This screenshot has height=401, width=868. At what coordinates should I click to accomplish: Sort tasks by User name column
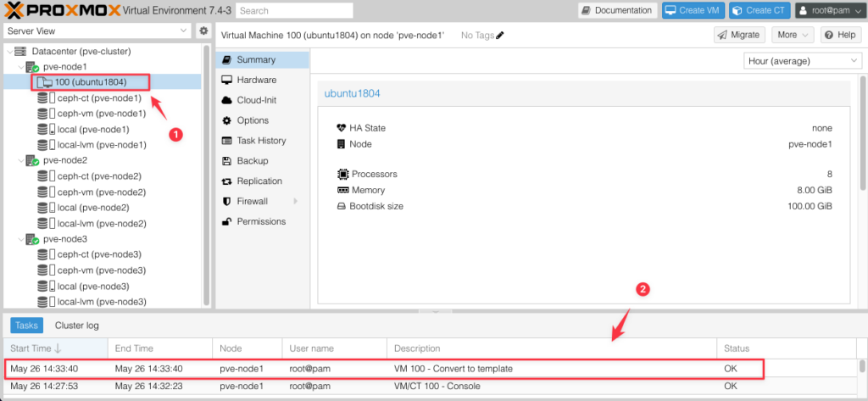coord(334,348)
